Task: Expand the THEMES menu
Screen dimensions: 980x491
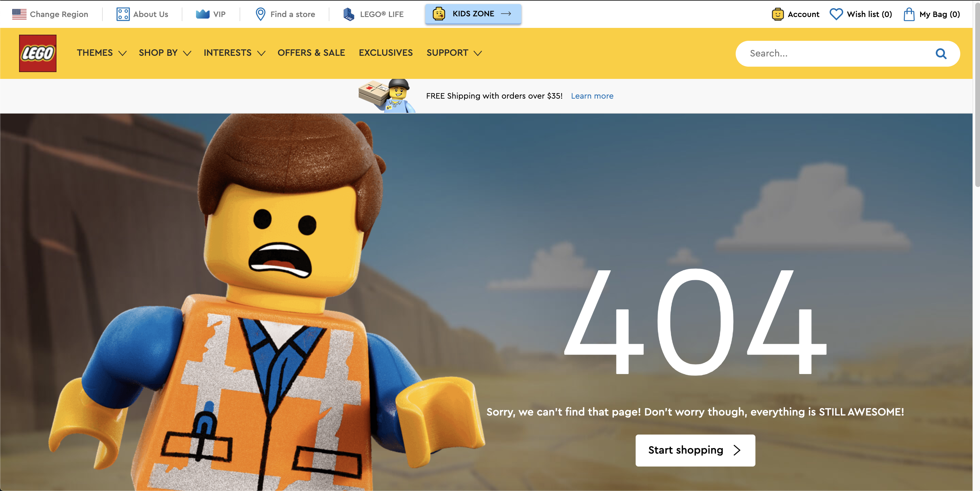Action: (101, 53)
